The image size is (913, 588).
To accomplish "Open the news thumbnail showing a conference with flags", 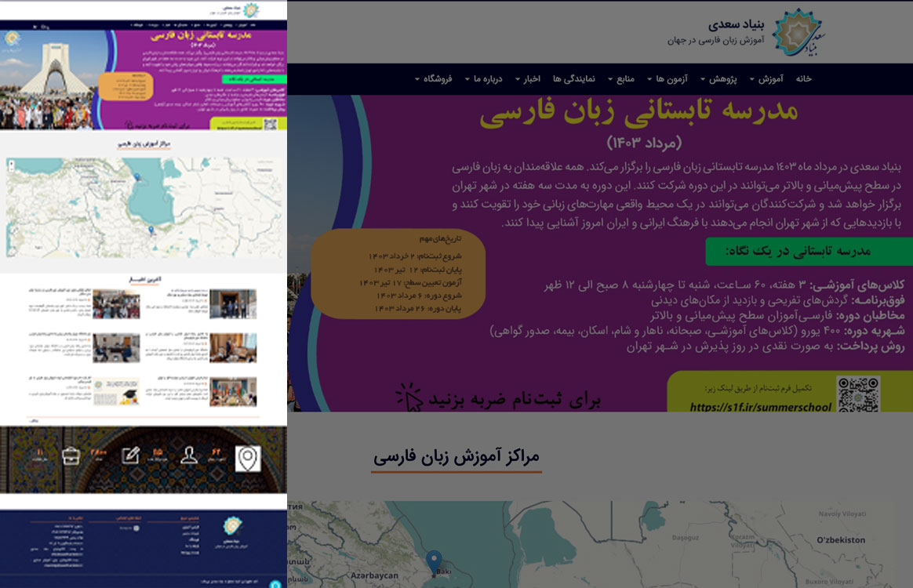I will click(233, 391).
